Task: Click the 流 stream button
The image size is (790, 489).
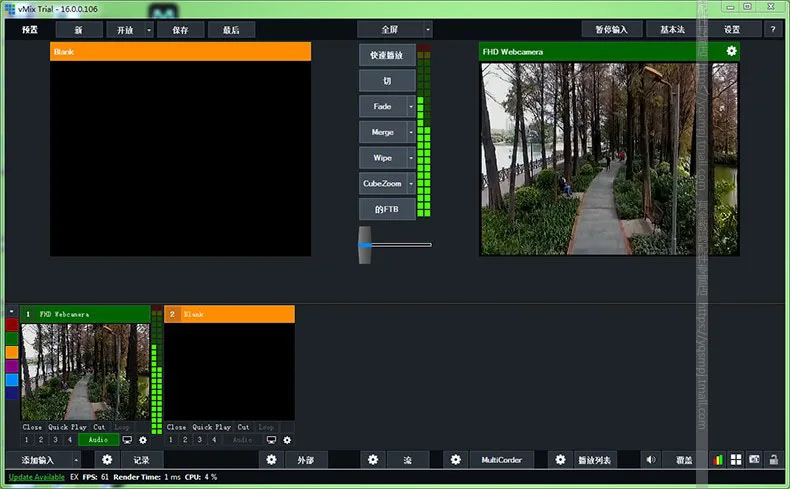Action: pyautogui.click(x=408, y=460)
